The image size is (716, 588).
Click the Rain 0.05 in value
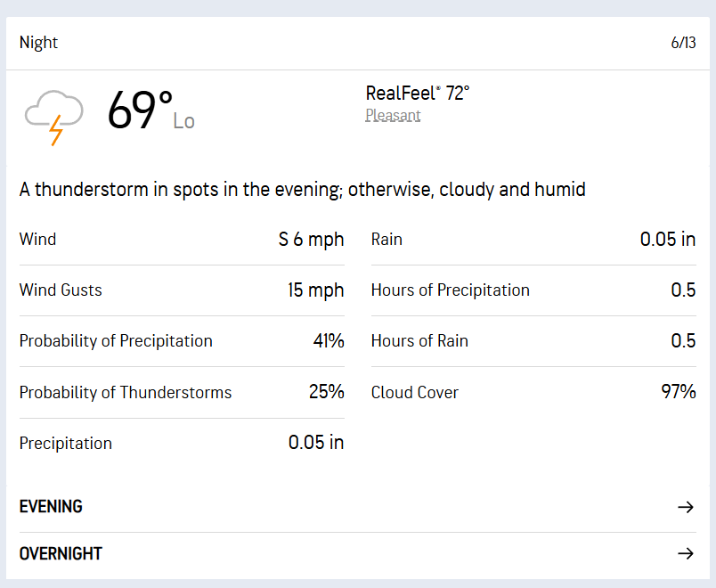(668, 240)
